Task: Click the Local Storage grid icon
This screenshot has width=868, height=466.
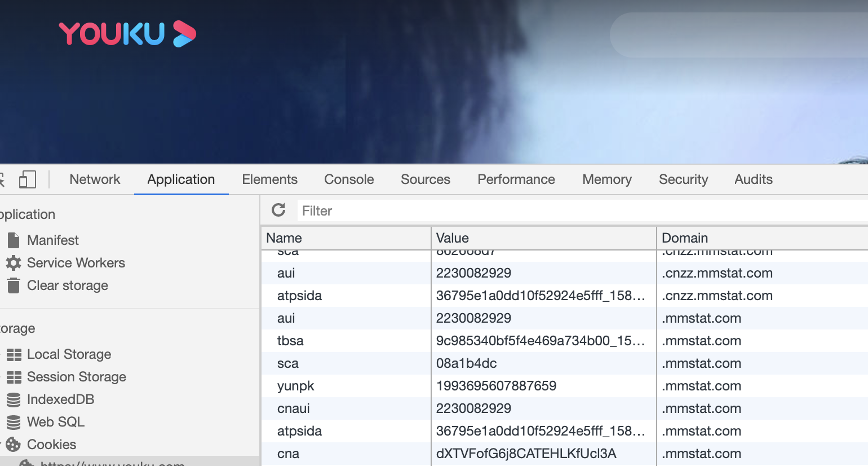Action: (x=14, y=354)
